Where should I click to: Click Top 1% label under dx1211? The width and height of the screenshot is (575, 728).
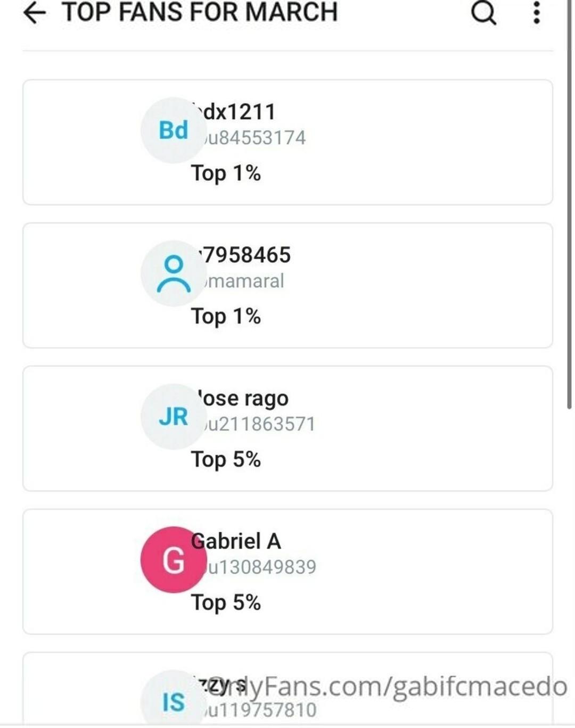tap(226, 173)
